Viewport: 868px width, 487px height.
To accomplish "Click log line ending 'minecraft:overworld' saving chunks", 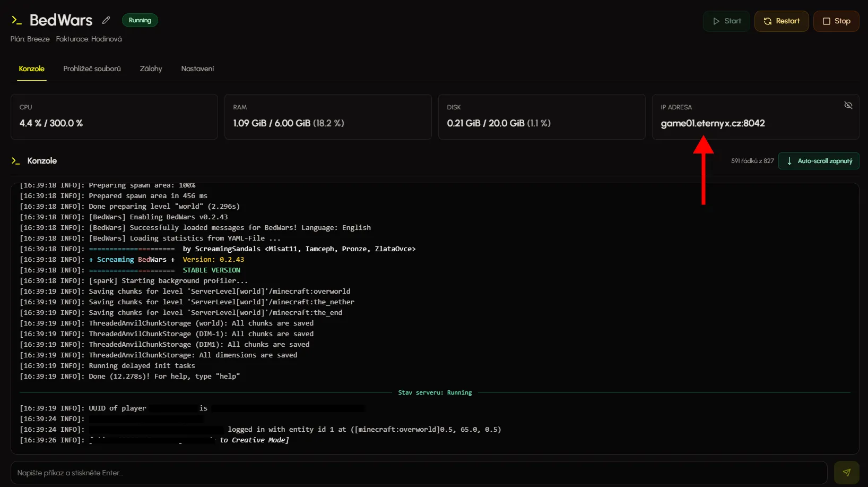I will pos(185,292).
